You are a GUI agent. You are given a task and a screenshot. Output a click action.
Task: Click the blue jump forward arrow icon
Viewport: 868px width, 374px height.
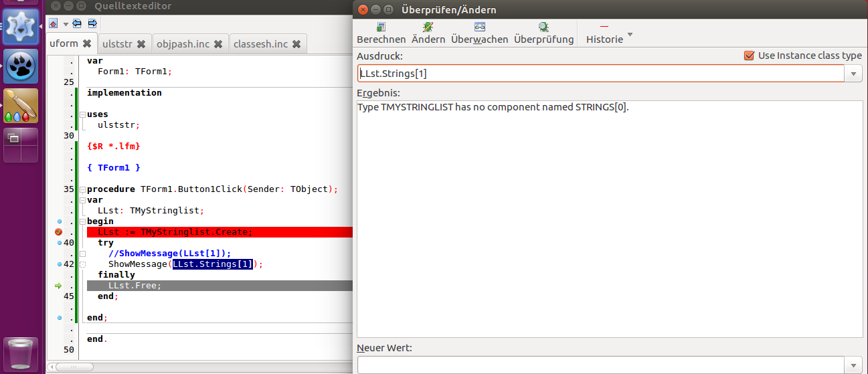[92, 23]
